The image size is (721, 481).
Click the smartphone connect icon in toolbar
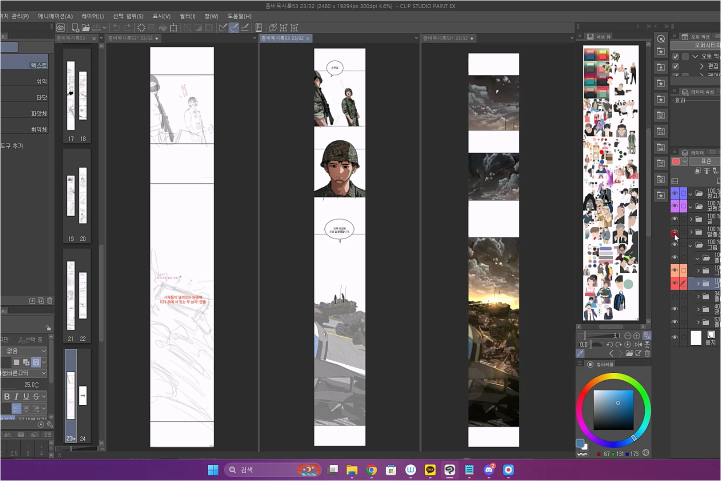tap(259, 28)
